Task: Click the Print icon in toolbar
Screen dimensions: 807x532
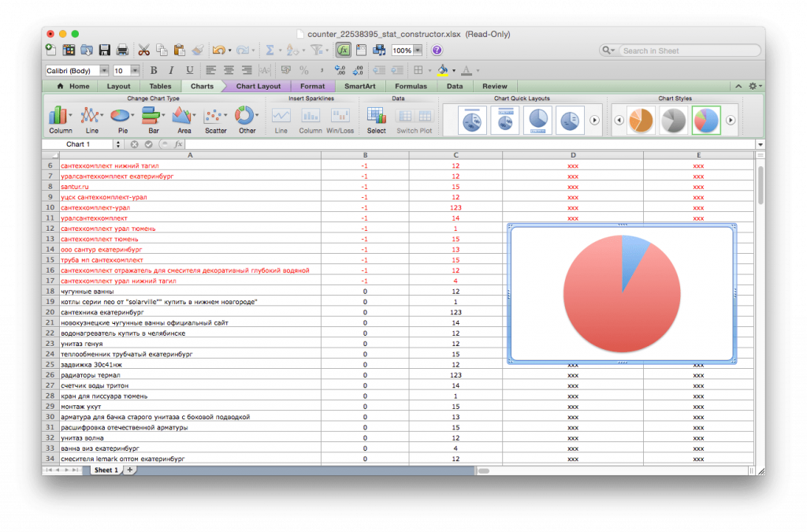Action: click(x=122, y=50)
